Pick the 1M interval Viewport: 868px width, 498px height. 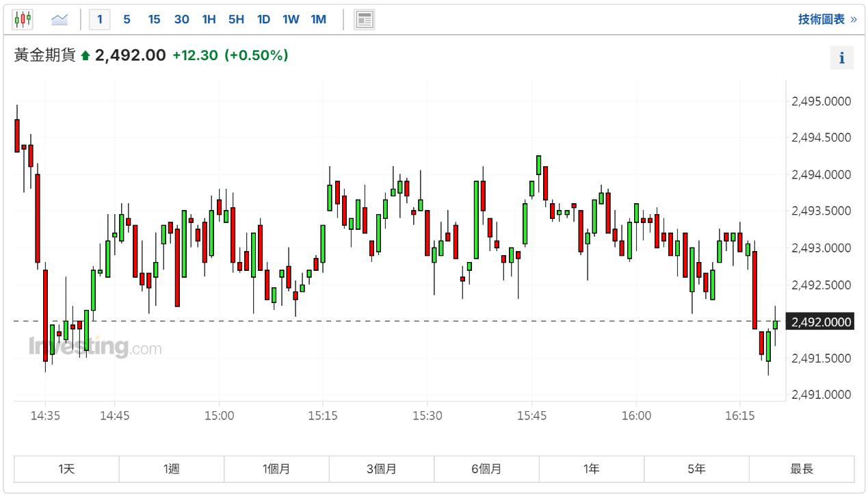tap(318, 19)
